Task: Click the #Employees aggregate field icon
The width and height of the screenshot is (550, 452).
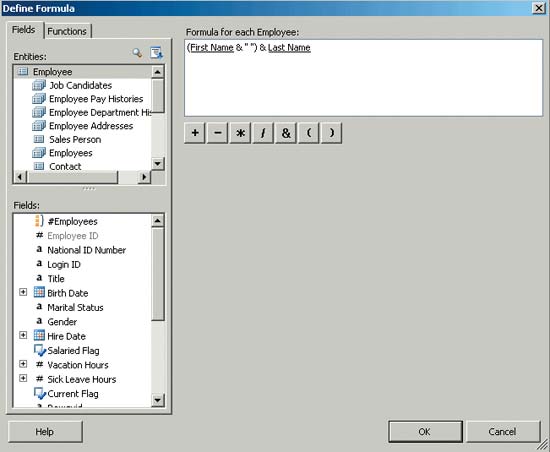Action: (x=39, y=221)
